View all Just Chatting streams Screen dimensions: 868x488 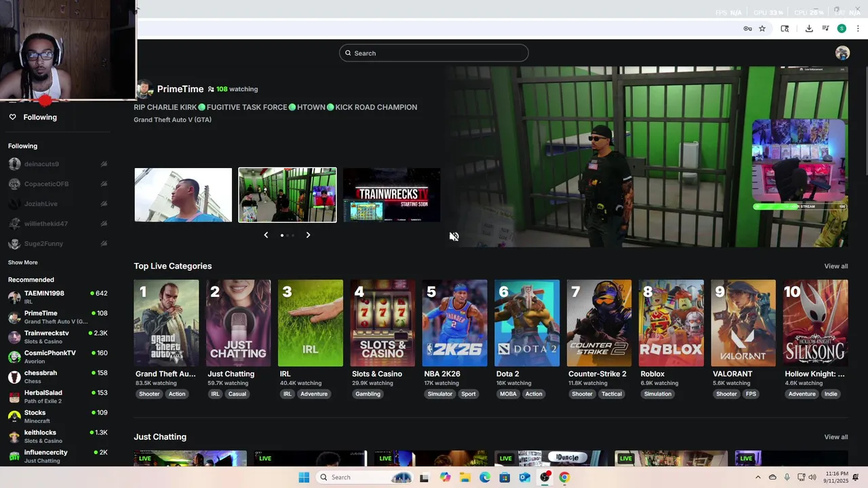[x=835, y=437]
